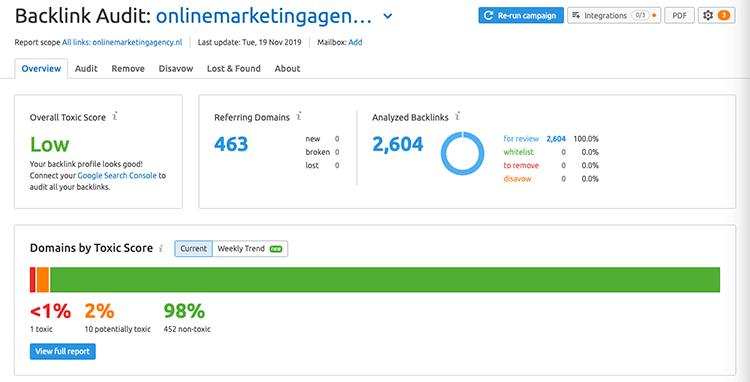Click info icon next to Domains by Toxic Score

161,248
